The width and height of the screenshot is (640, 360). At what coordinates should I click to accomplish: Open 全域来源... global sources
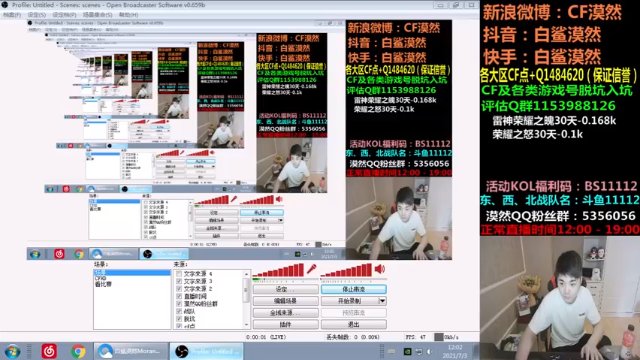(286, 313)
